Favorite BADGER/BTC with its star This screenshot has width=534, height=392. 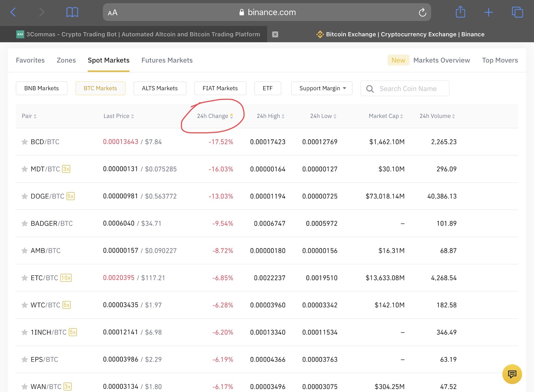tap(24, 223)
